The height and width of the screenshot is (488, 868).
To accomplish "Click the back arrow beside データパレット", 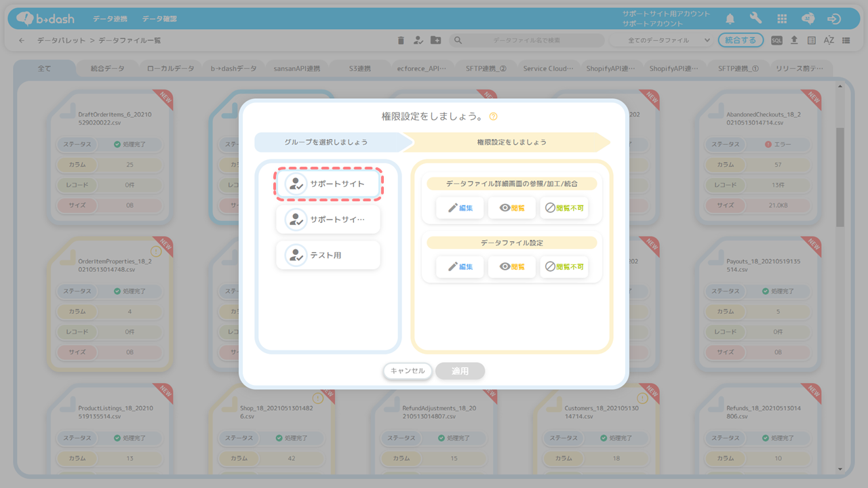I will pyautogui.click(x=22, y=41).
